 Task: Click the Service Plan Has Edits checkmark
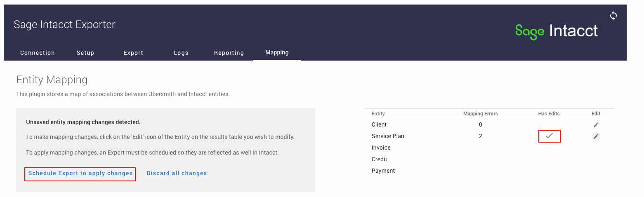pos(549,136)
